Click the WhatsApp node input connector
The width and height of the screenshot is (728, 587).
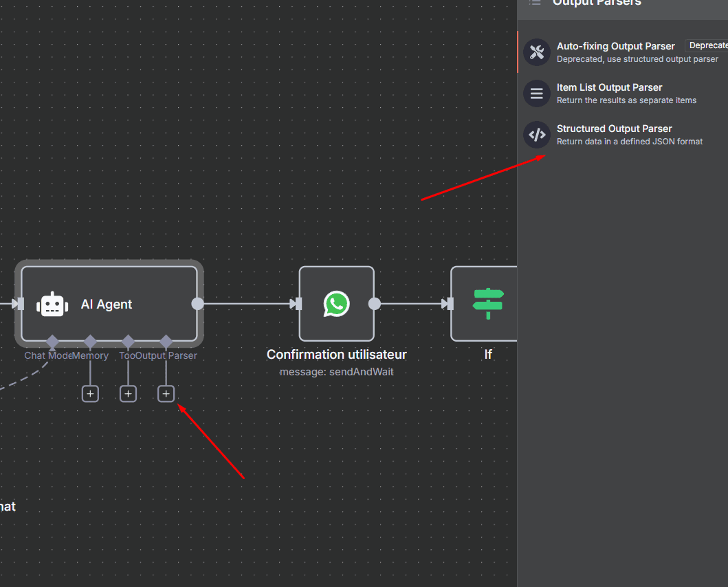click(x=298, y=304)
